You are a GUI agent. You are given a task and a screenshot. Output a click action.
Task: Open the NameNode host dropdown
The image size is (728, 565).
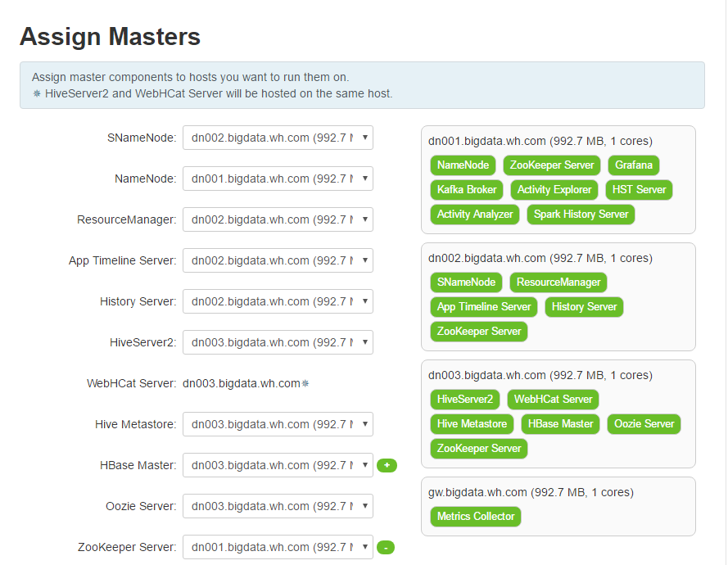pyautogui.click(x=278, y=179)
